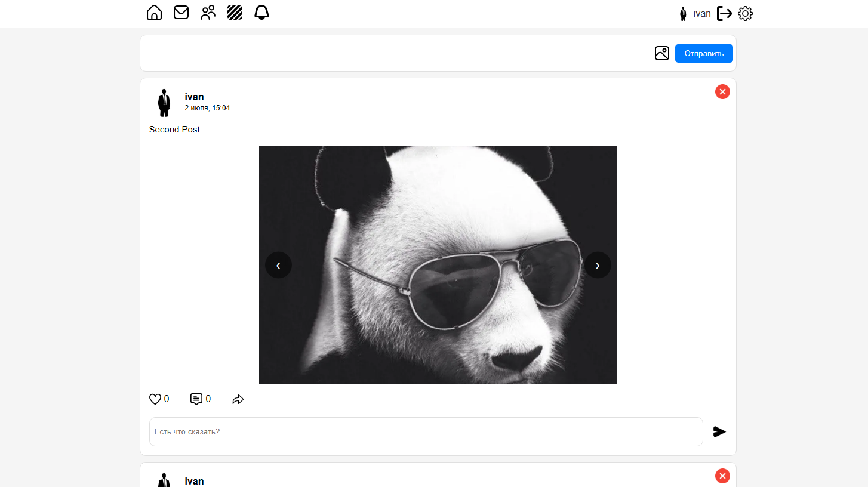Share Second Post with arrow icon
868x487 pixels.
pos(238,399)
